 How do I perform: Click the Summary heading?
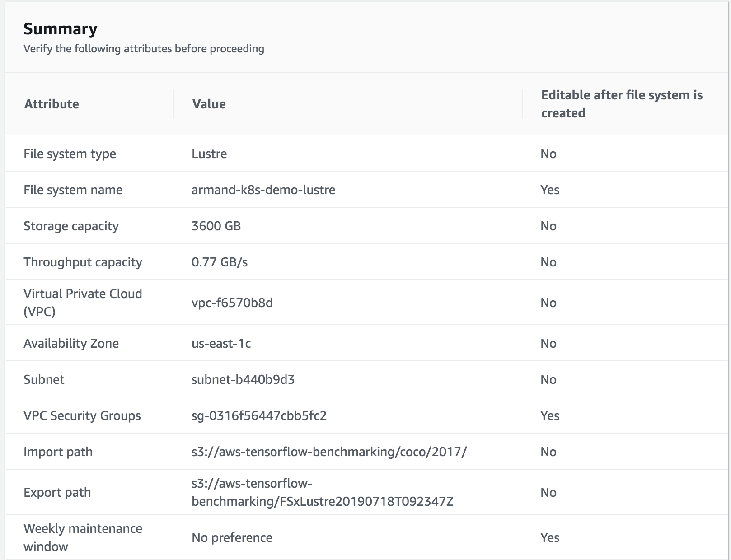point(61,29)
